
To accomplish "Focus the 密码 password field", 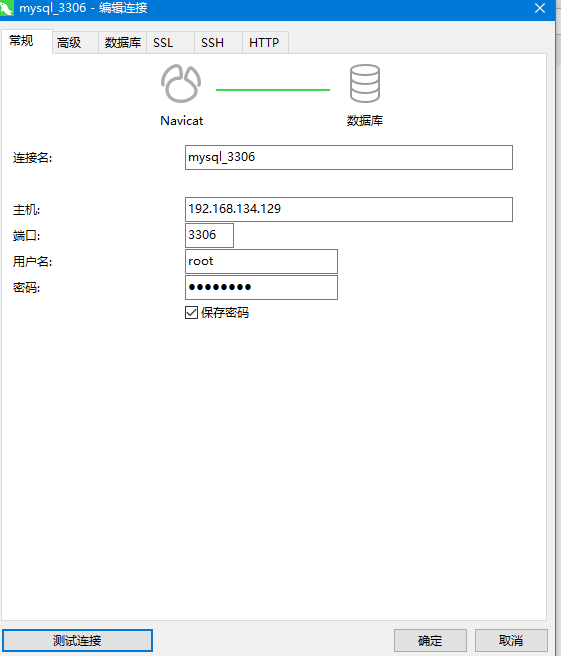I will pyautogui.click(x=261, y=287).
